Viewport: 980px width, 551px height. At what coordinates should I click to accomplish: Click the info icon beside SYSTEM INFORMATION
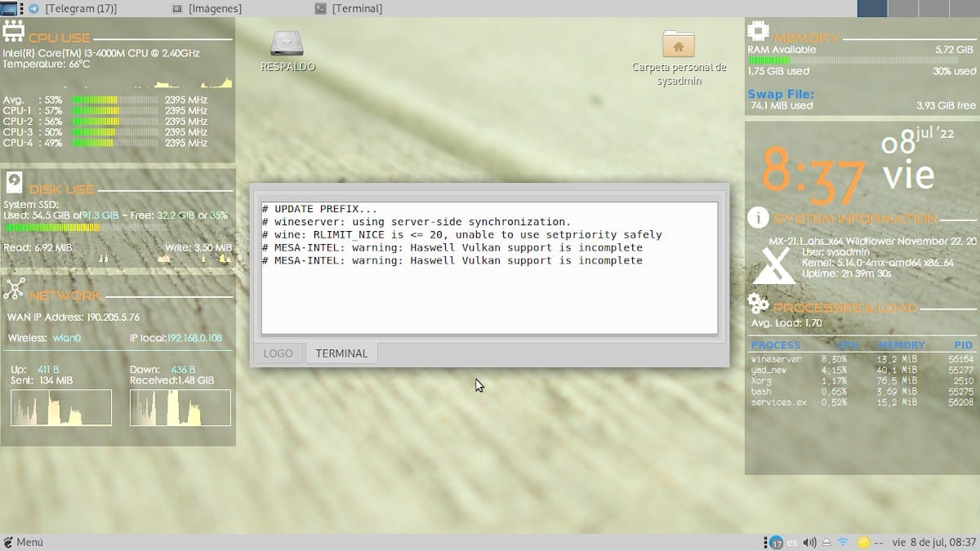759,217
